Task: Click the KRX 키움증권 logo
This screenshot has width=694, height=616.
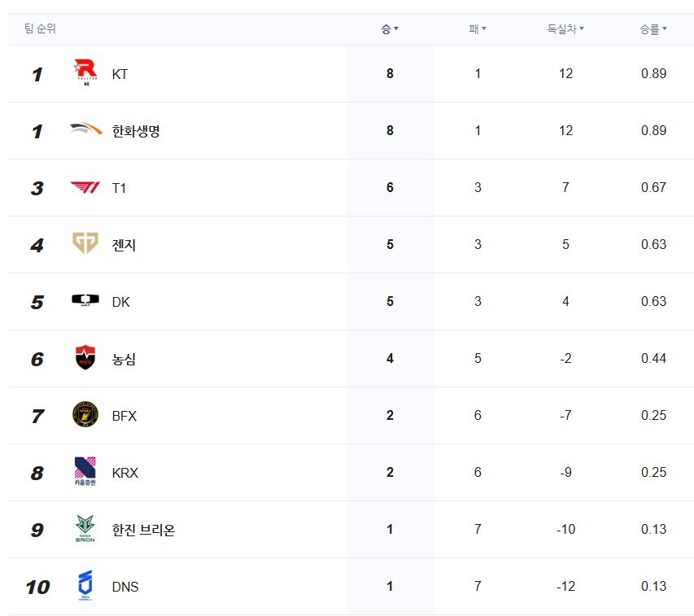Action: [x=85, y=471]
